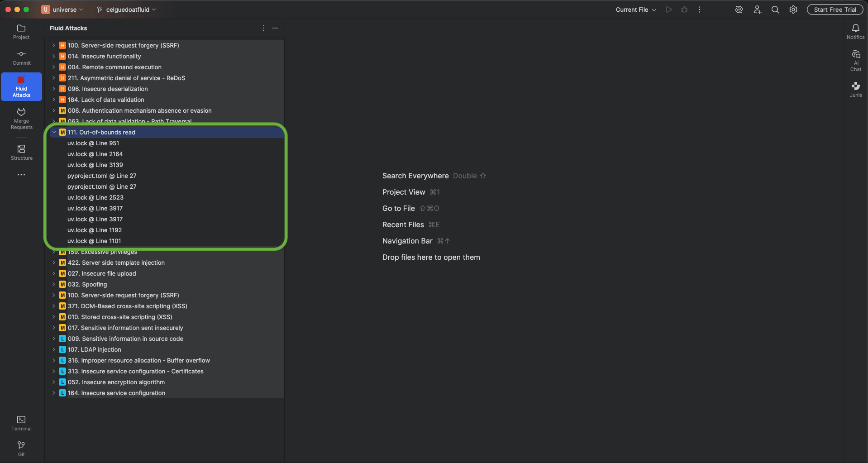The width and height of the screenshot is (868, 463).
Task: Show more tool windows ellipsis
Action: pos(21,175)
